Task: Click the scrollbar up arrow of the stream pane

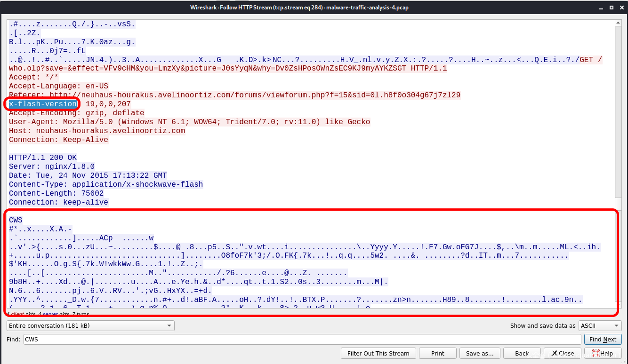Action: click(x=618, y=23)
